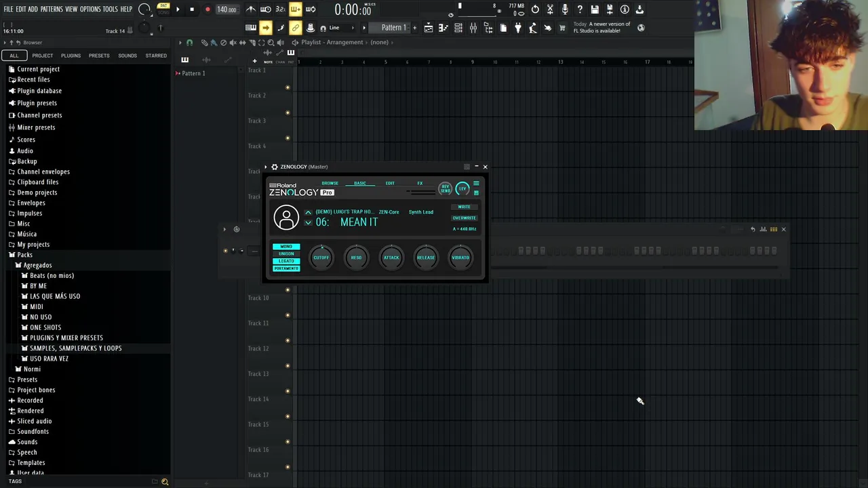This screenshot has width=868, height=488.
Task: Open the FILE menu
Action: coord(8,9)
